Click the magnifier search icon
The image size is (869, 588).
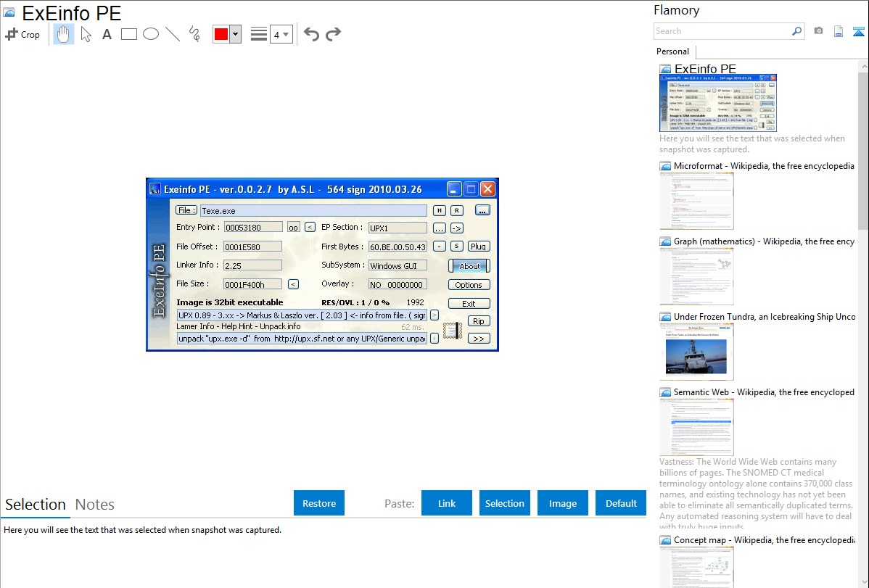tap(796, 31)
